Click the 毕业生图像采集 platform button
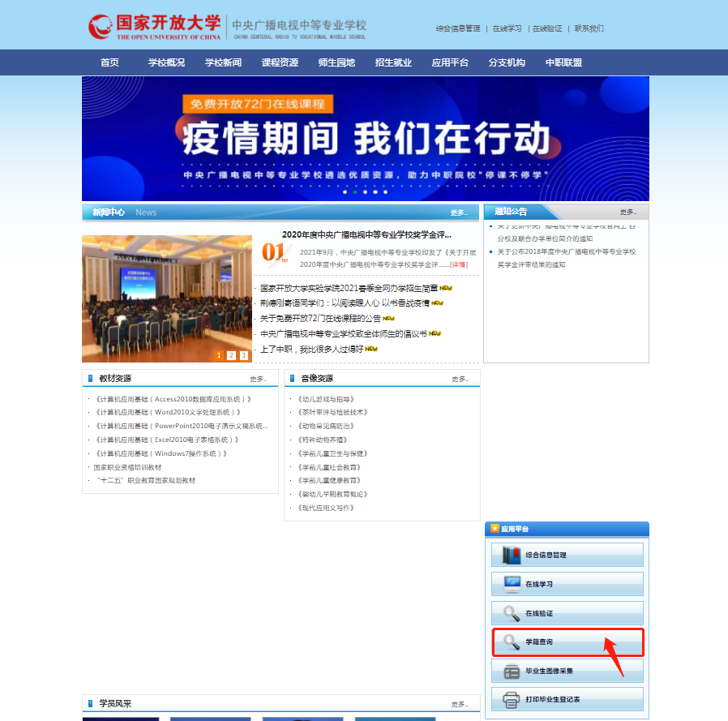Viewport: 728px width, 721px height. coord(567,672)
